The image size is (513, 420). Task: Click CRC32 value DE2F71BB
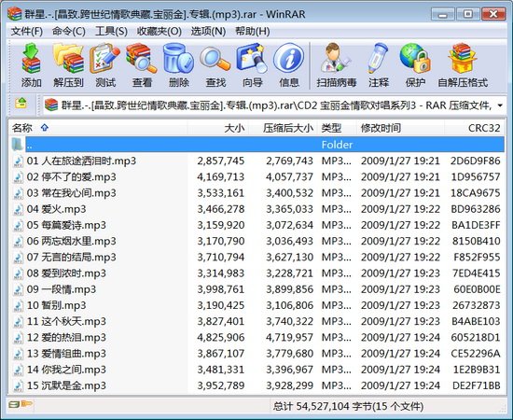click(x=477, y=385)
